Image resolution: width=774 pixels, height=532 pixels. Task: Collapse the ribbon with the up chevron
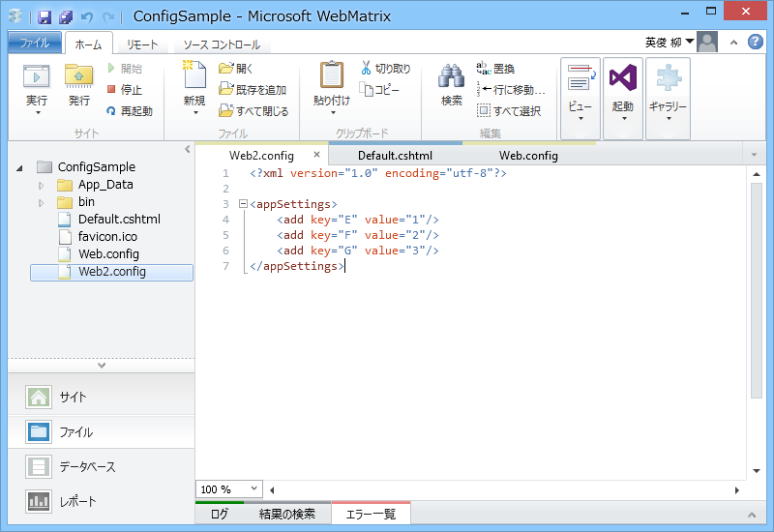coord(734,43)
